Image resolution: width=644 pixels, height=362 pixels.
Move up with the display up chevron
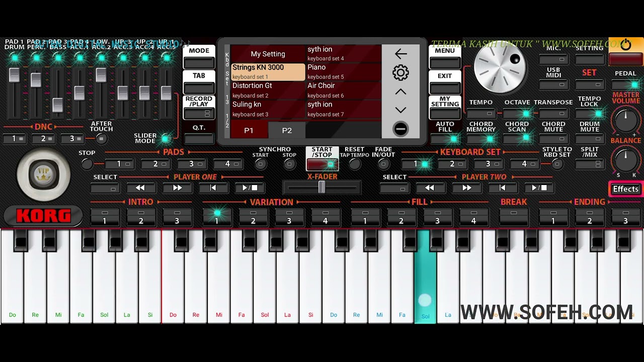(x=400, y=92)
